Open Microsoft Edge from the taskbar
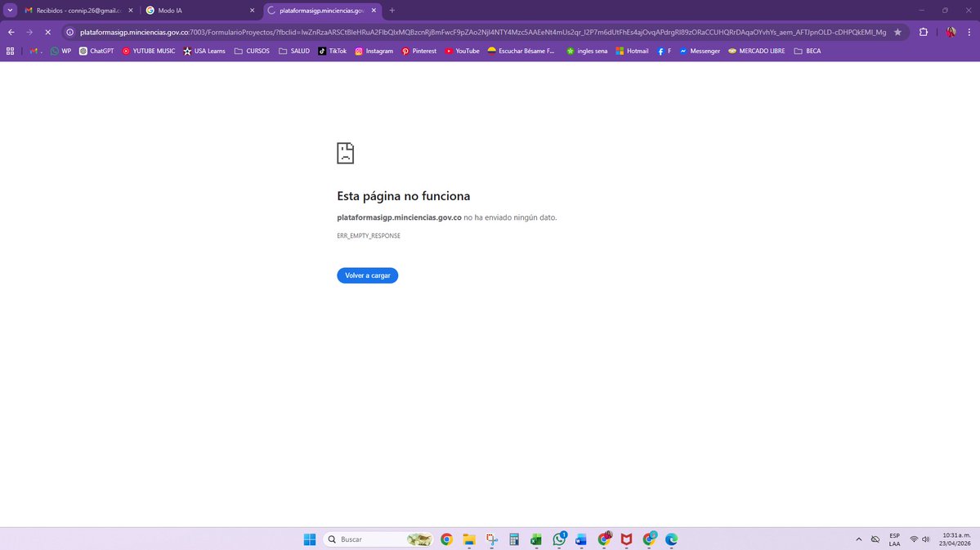 pos(671,539)
